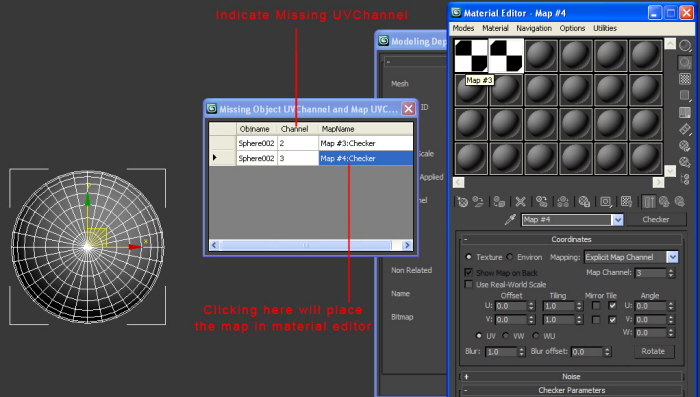
Task: Toggle Show Map in Viewport icon
Action: (x=626, y=202)
